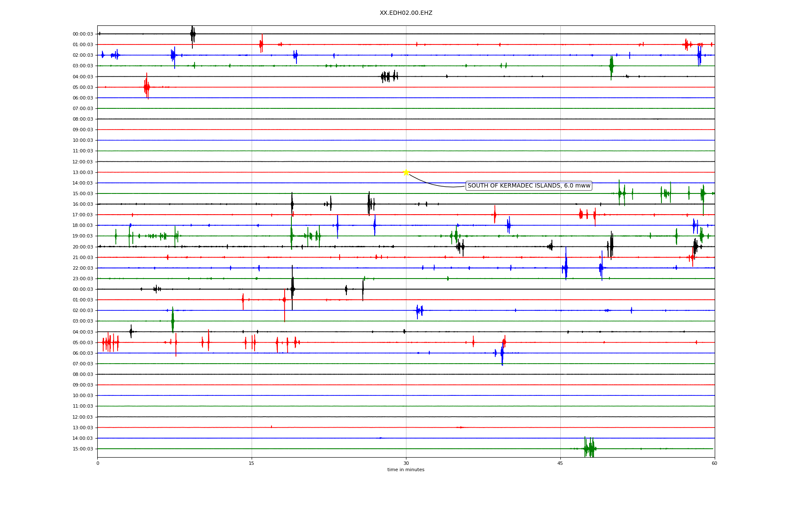Viewport: 812px width, 508px height.
Task: Click the x-axis tick label 45
Action: point(560,463)
